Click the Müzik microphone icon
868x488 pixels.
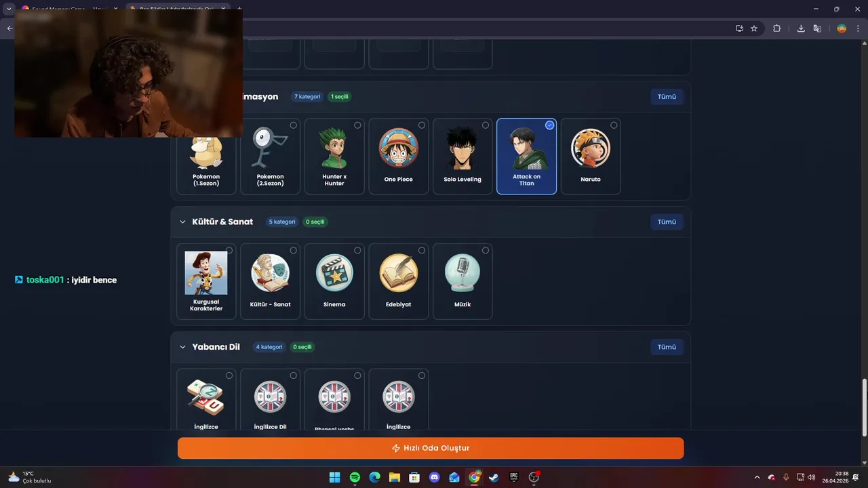pyautogui.click(x=462, y=272)
